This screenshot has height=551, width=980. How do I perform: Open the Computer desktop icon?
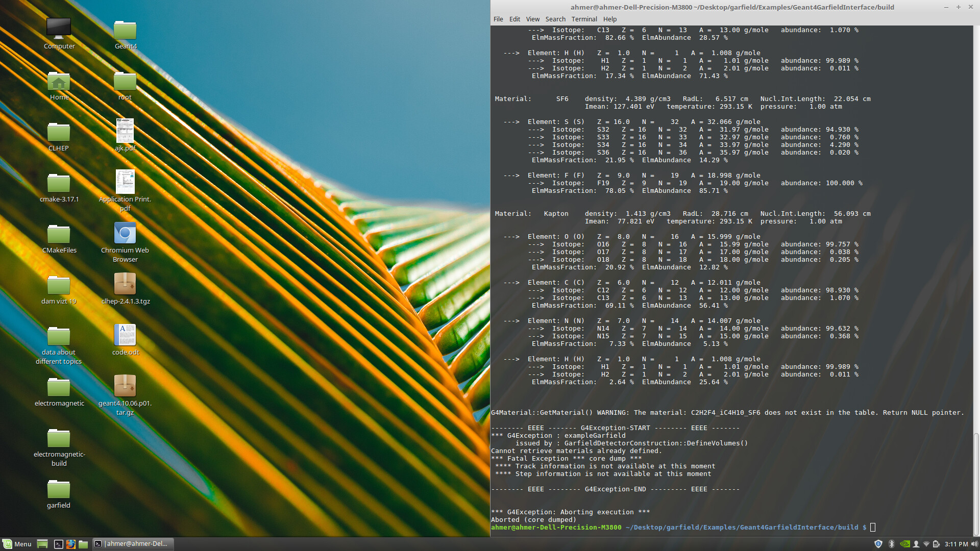point(59,34)
